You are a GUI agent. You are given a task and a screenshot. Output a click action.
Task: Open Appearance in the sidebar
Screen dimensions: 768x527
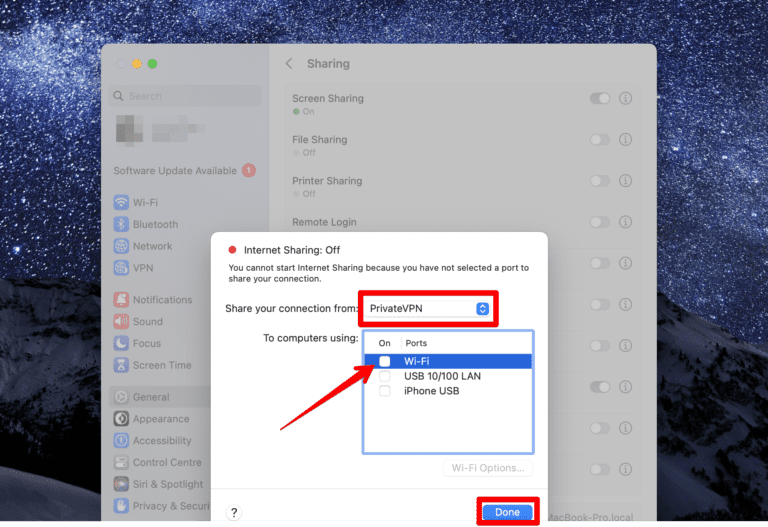[x=160, y=419]
